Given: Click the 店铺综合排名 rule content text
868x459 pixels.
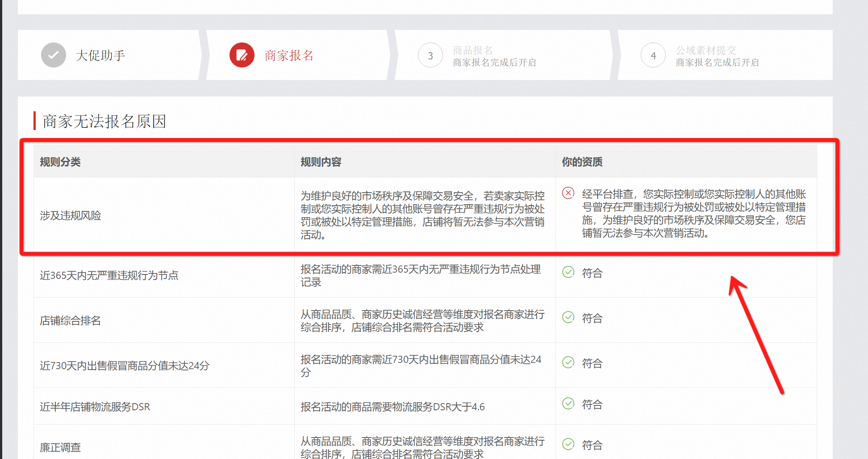Looking at the screenshot, I should pyautogui.click(x=423, y=320).
